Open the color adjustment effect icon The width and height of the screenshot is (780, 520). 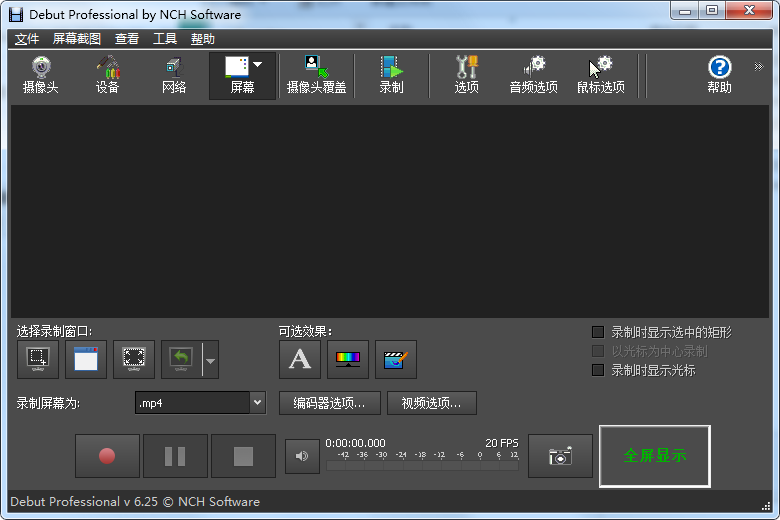point(348,360)
